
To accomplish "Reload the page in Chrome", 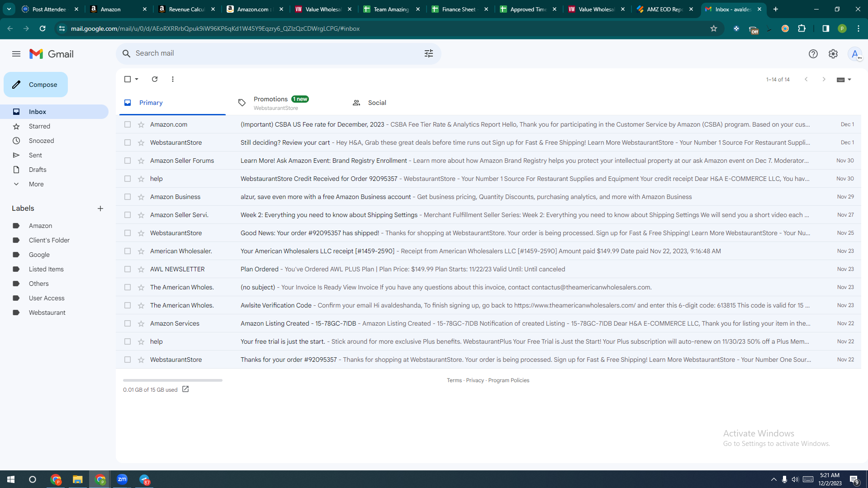I will (43, 28).
